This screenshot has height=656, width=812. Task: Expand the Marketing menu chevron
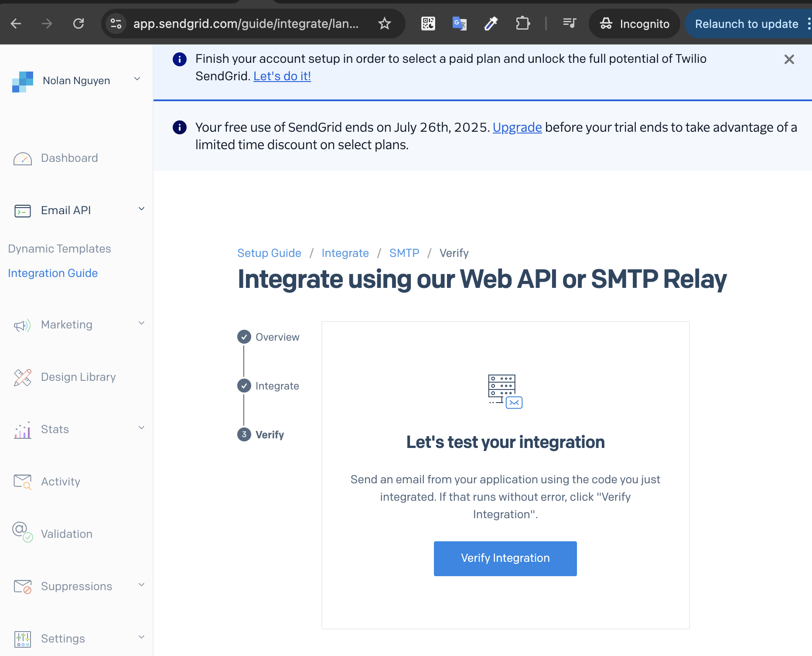(x=141, y=323)
